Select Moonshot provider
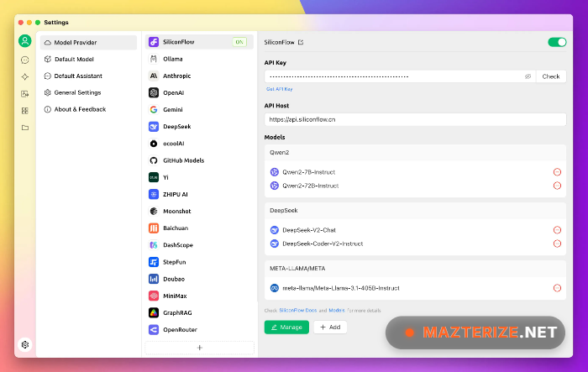The width and height of the screenshot is (588, 372). click(x=199, y=211)
